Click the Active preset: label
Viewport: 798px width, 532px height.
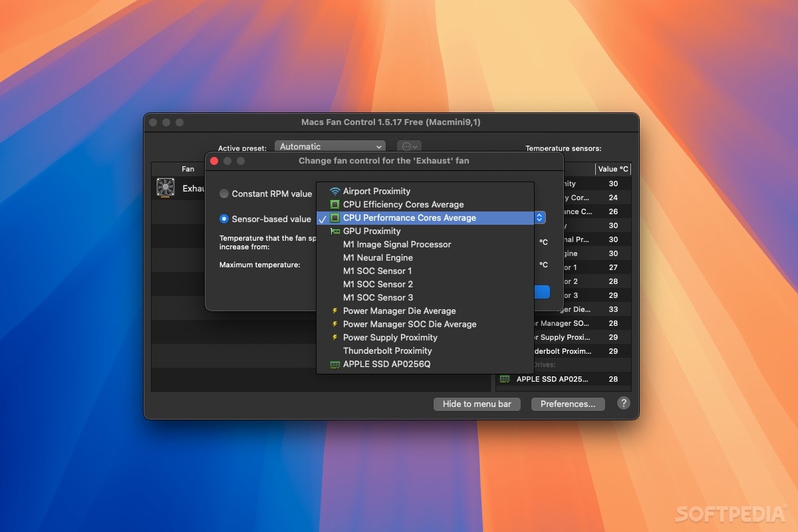[x=242, y=148]
